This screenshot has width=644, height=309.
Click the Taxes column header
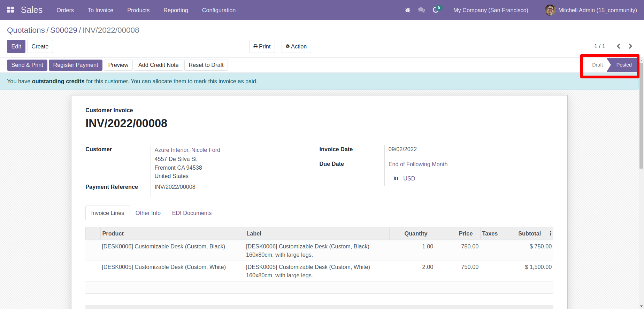tap(491, 233)
